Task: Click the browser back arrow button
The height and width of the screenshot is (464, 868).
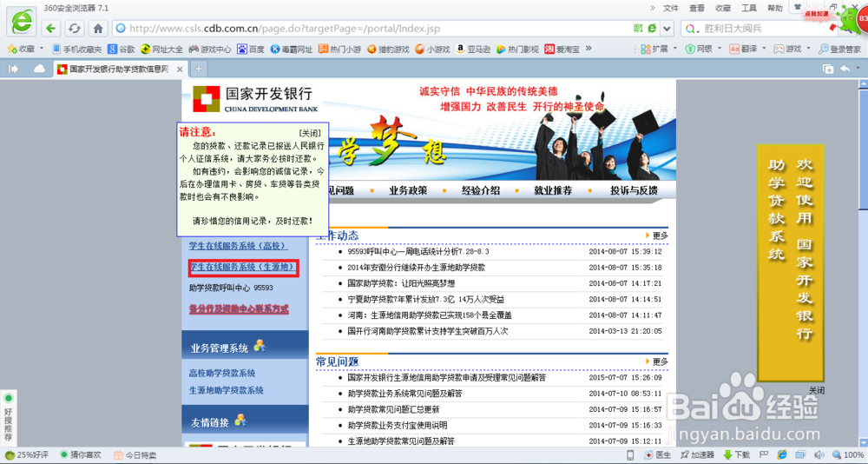Action: [x=51, y=29]
